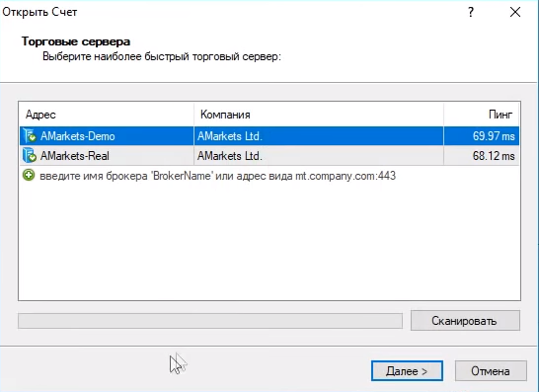Open help with the question mark button
Image resolution: width=539 pixels, height=392 pixels.
471,12
